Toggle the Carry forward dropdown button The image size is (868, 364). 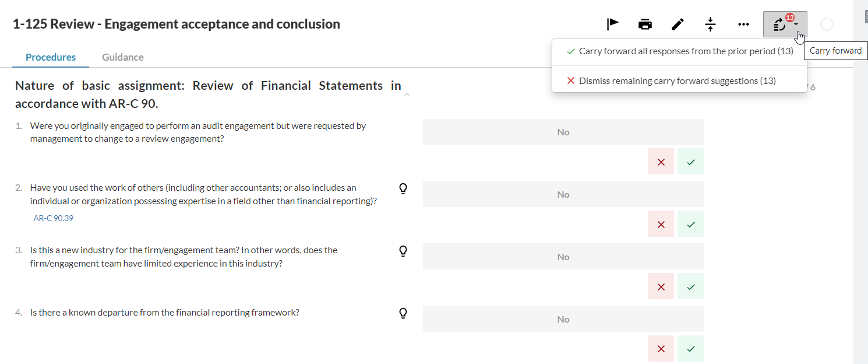pyautogui.click(x=785, y=24)
